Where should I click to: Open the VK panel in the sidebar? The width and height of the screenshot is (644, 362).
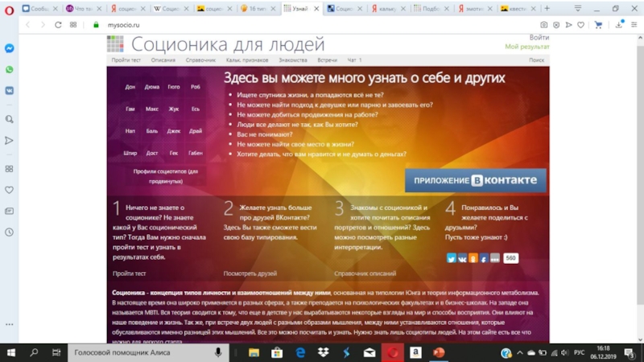point(9,91)
